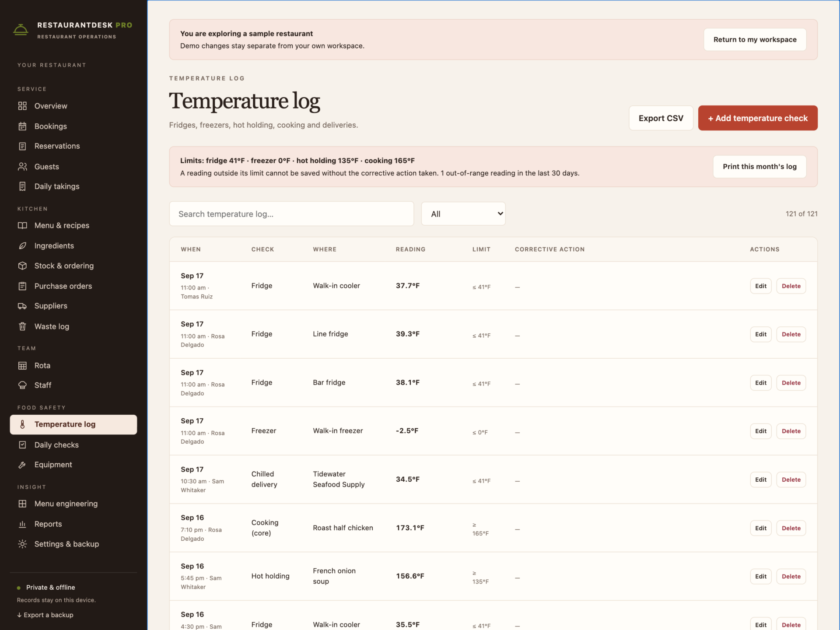Click the Ingredients leaf icon

point(22,246)
